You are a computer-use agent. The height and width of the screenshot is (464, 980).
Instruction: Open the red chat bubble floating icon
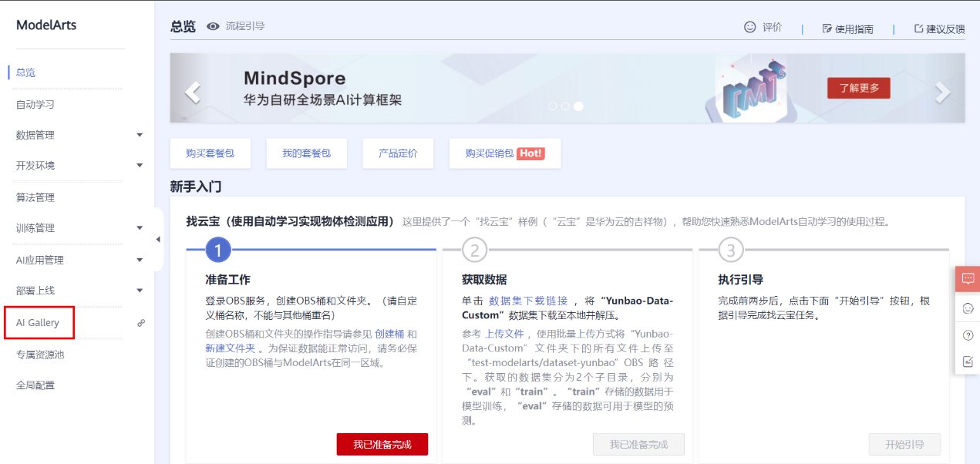(968, 279)
